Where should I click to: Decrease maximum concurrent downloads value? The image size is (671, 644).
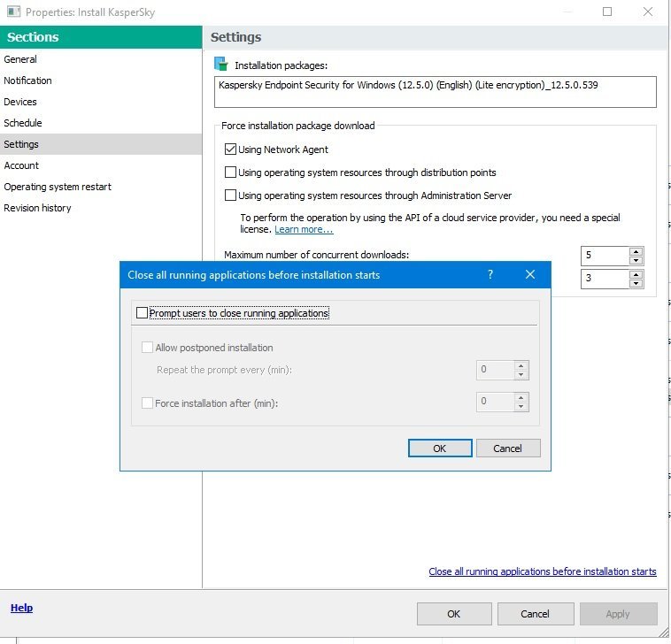(636, 260)
